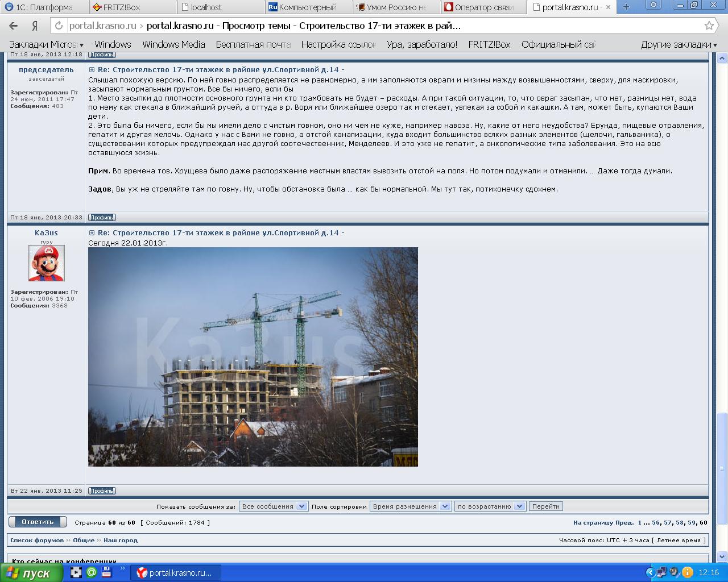Viewport: 728px width, 582px height.
Task: Reload the page with the refresh icon
Action: (59, 26)
